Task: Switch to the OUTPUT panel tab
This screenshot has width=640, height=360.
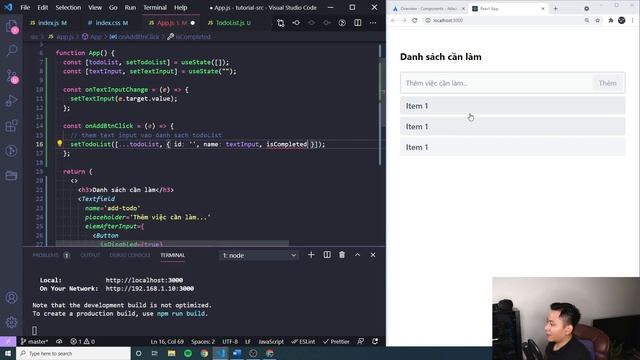Action: pos(90,256)
